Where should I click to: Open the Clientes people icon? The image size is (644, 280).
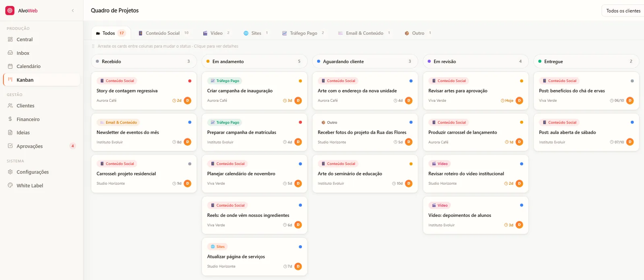(x=10, y=106)
